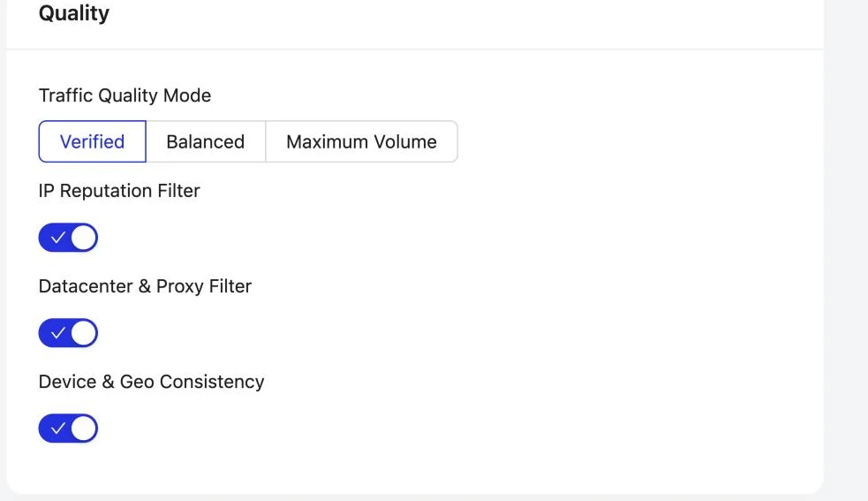Click checkmark icon in Device & Geo switch

click(x=57, y=429)
